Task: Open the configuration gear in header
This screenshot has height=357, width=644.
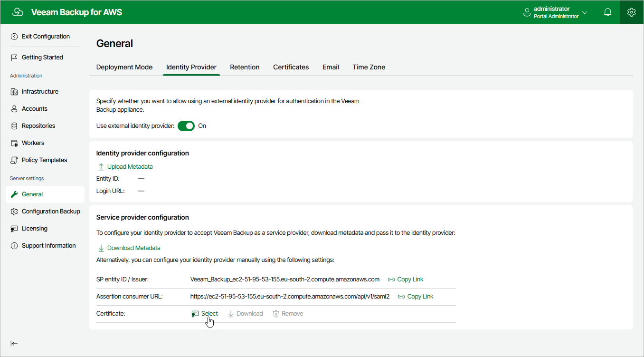Action: (631, 12)
